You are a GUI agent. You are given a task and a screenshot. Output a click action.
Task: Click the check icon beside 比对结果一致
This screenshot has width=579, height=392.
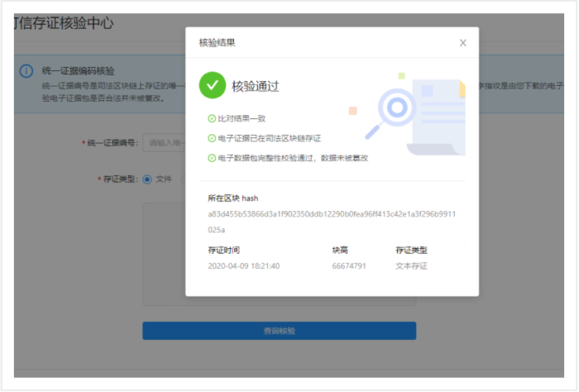click(x=212, y=119)
